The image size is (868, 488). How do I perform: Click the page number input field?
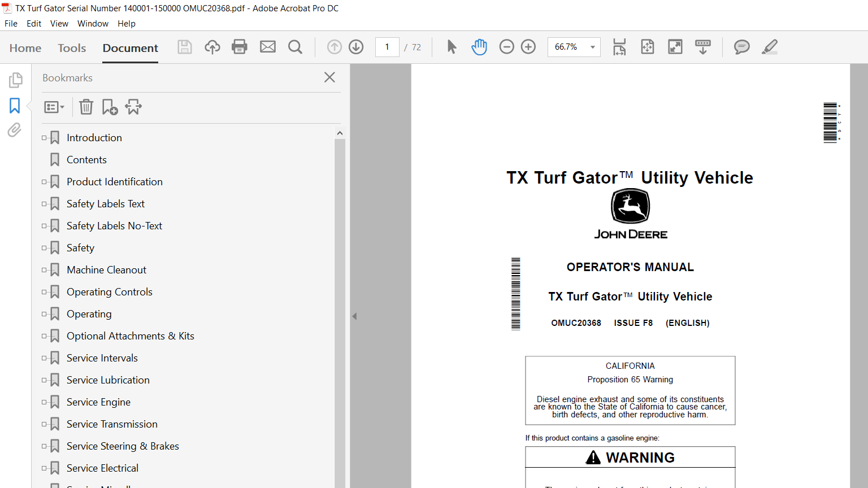387,47
